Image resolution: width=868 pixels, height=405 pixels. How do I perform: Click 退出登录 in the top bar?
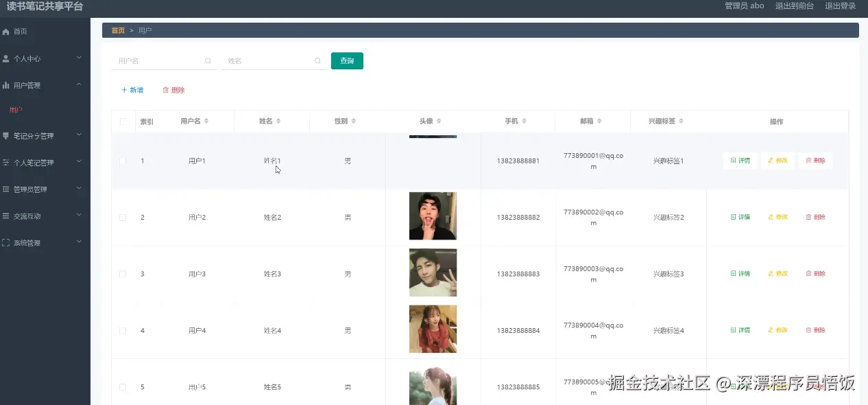pyautogui.click(x=840, y=5)
